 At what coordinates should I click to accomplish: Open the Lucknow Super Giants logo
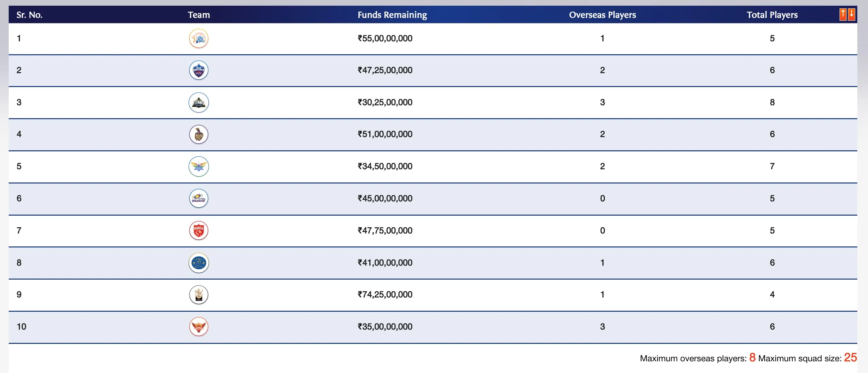point(198,166)
